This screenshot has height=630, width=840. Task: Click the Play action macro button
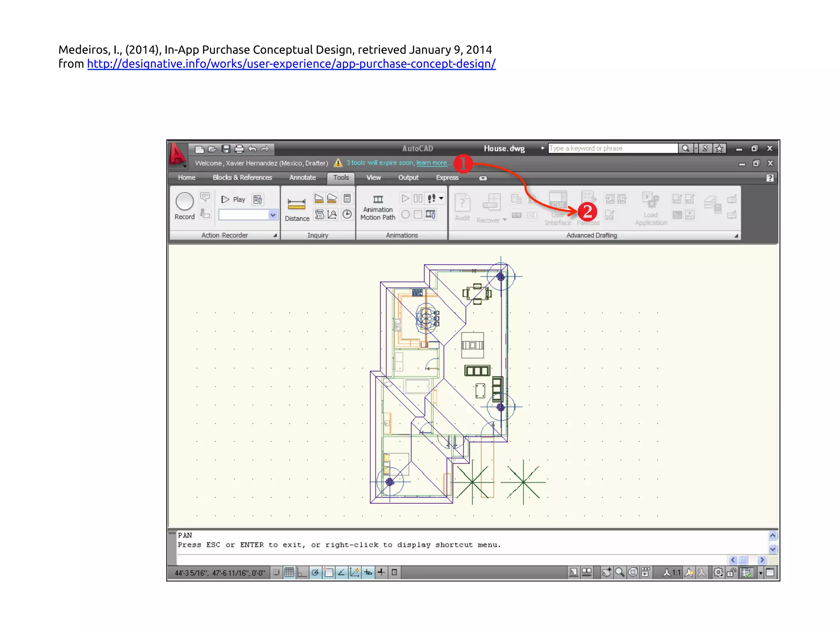tap(233, 199)
